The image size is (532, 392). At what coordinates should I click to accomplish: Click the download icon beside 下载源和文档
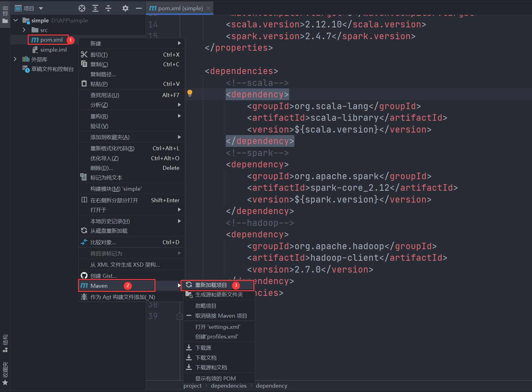point(189,367)
